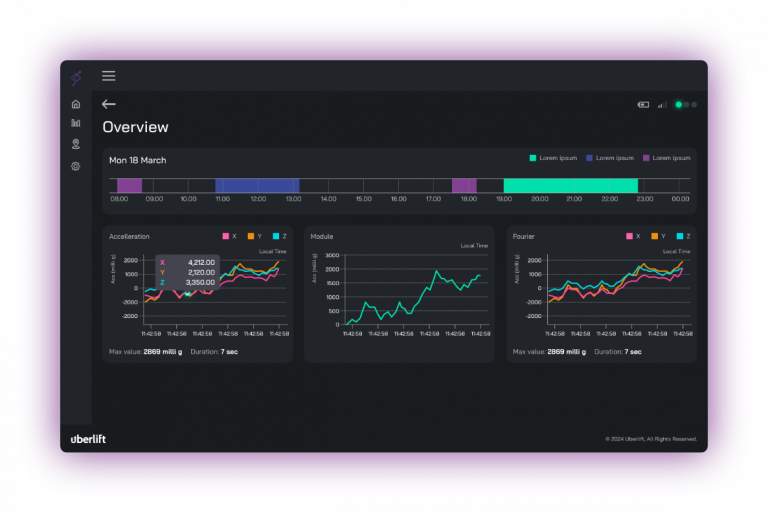This screenshot has width=768, height=513.
Task: Toggle X series in Fourier legend
Action: click(633, 236)
